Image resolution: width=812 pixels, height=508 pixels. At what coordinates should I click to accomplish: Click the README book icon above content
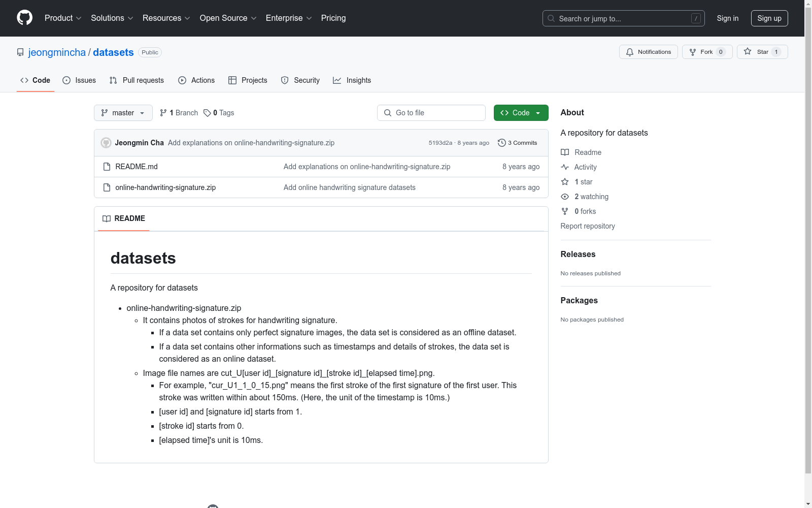tap(107, 218)
